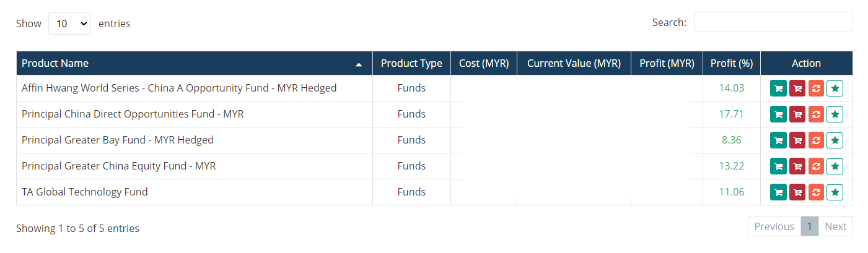This screenshot has height=253, width=868.
Task: Add Principal Greater China Equity to watchlist star
Action: (x=835, y=166)
